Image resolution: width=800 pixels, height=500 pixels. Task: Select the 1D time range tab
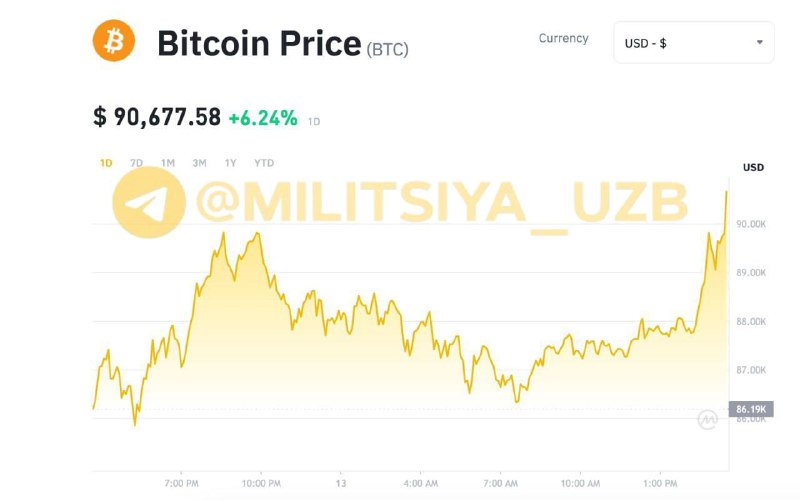(x=106, y=163)
